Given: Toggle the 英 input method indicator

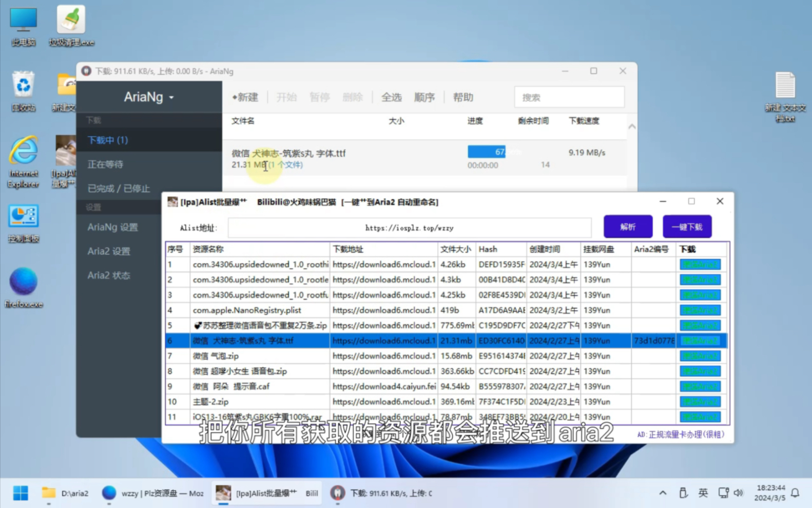Looking at the screenshot, I should (x=703, y=493).
